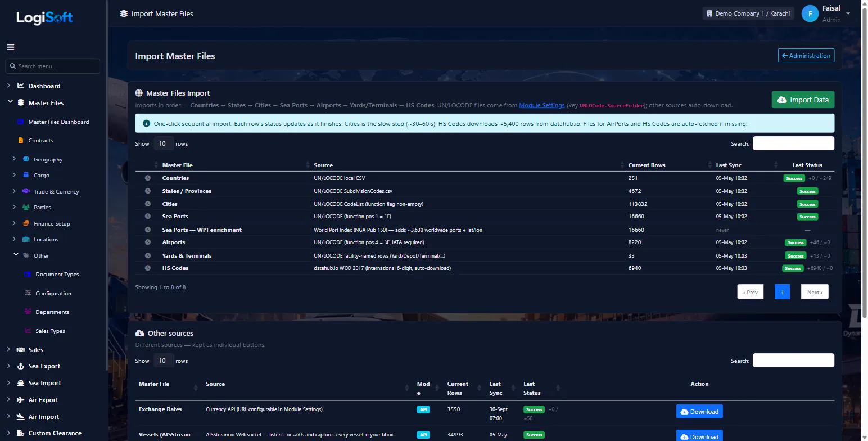The height and width of the screenshot is (441, 868).
Task: Click the Configuration sliders icon
Action: (28, 293)
